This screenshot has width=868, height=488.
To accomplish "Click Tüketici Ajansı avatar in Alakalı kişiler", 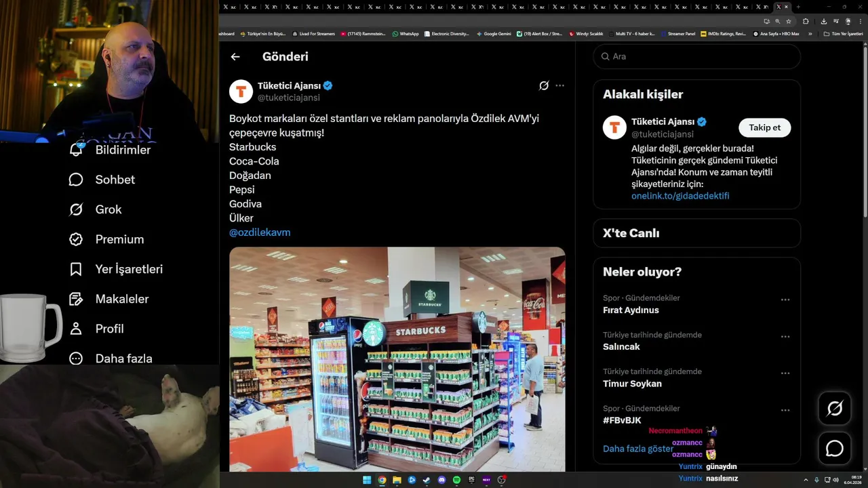I will 614,127.
